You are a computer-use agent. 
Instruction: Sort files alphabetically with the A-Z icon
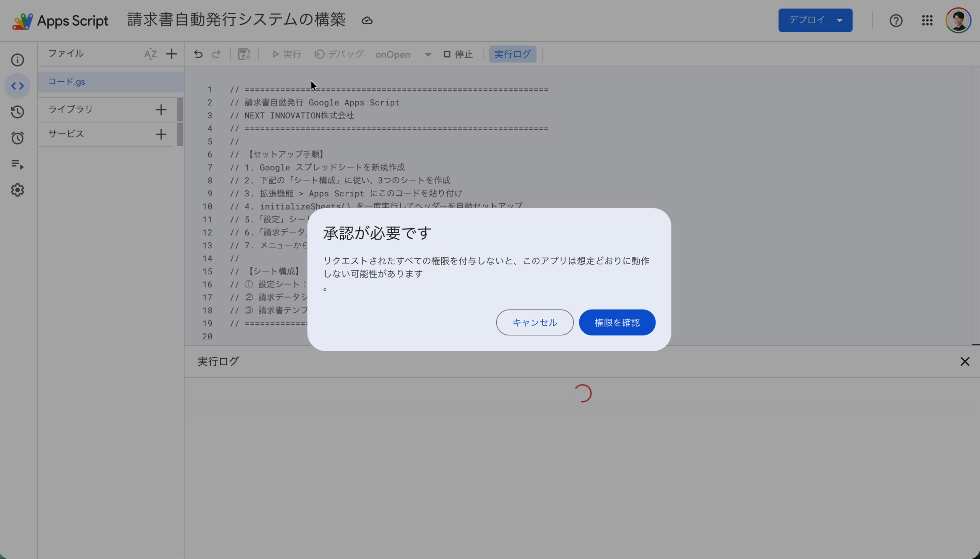[150, 54]
